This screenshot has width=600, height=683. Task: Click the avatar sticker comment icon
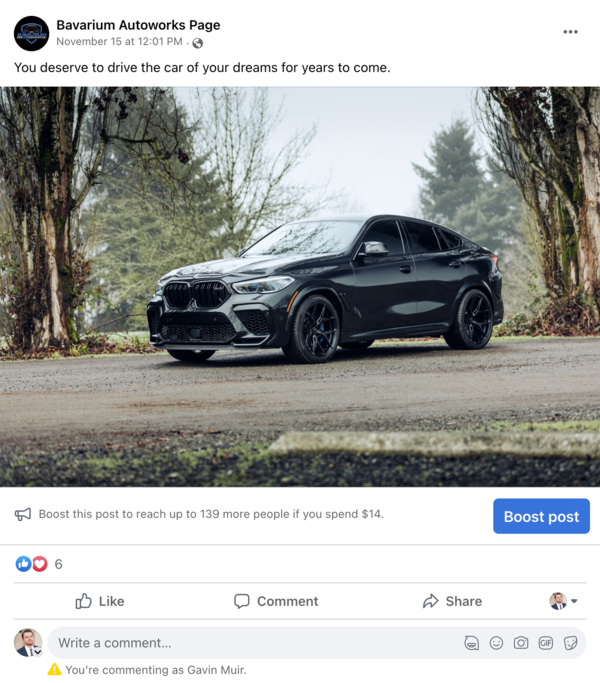pyautogui.click(x=471, y=643)
